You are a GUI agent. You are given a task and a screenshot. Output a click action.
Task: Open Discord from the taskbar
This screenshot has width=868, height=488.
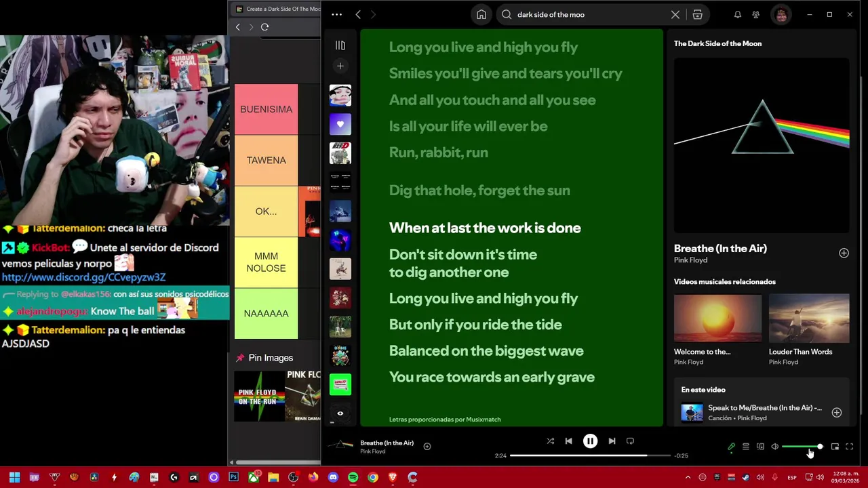[333, 478]
